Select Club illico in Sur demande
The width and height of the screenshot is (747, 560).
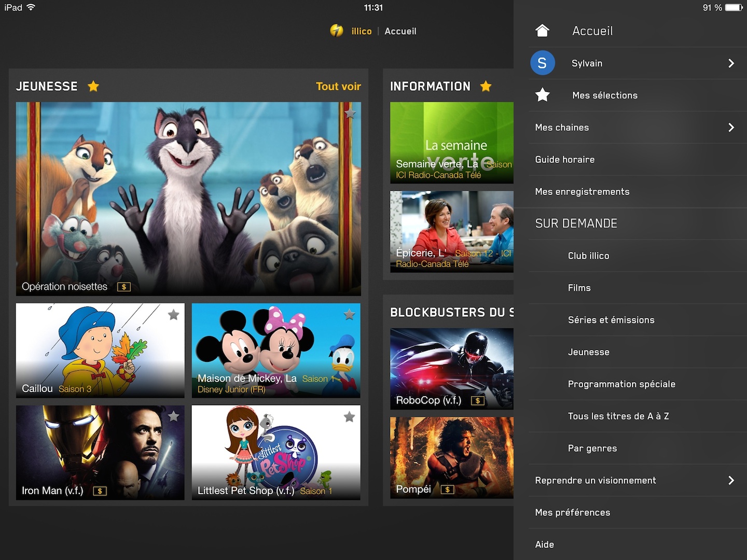588,256
